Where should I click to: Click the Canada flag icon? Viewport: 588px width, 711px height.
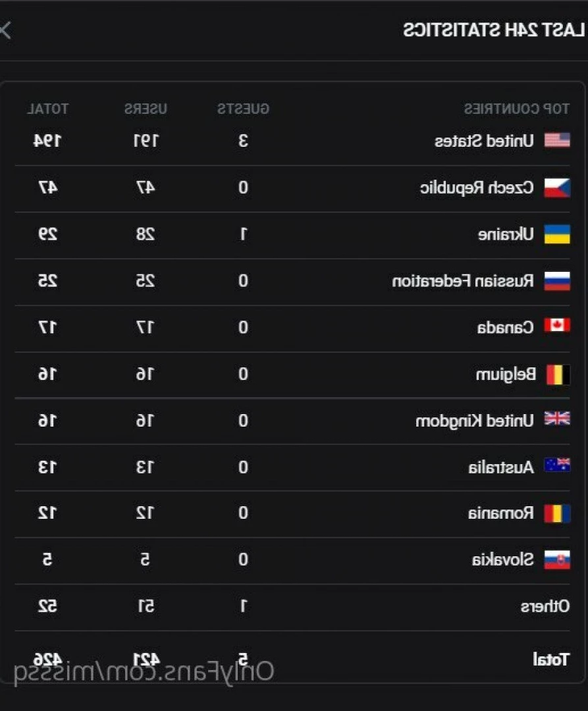(x=556, y=325)
